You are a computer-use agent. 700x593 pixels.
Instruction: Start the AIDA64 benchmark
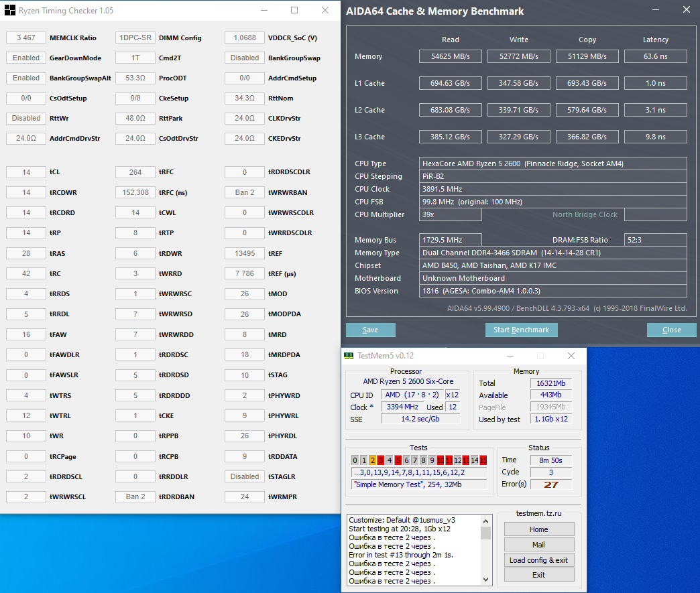pos(521,330)
